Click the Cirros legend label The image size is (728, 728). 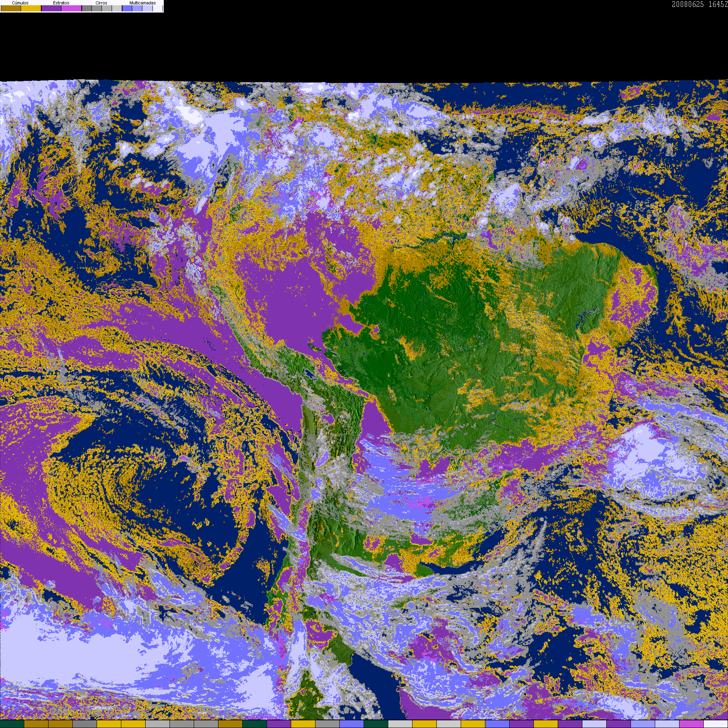point(102,3)
